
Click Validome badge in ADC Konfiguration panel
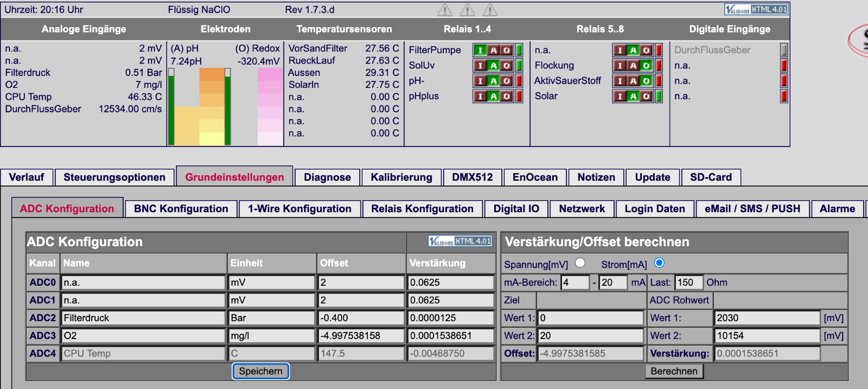pos(460,241)
